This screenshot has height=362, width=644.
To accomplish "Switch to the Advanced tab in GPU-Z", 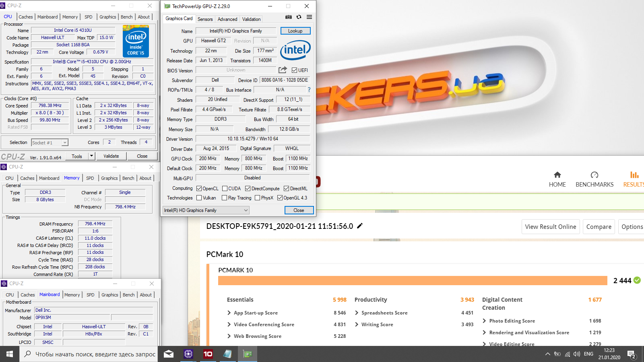I will (x=227, y=19).
